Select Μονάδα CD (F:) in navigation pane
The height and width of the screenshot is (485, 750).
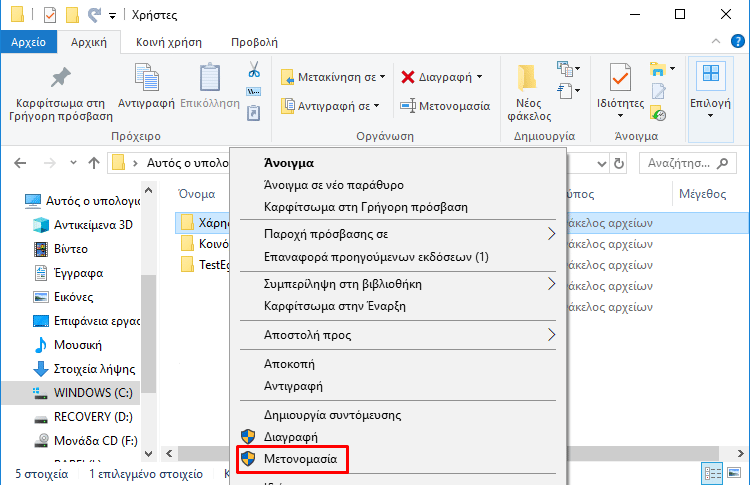coord(86,441)
